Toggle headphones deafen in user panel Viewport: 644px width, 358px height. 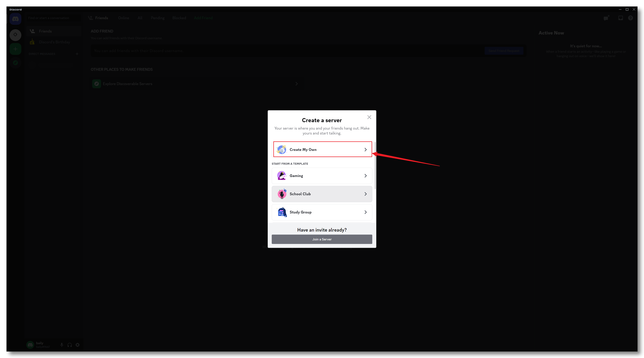[70, 345]
